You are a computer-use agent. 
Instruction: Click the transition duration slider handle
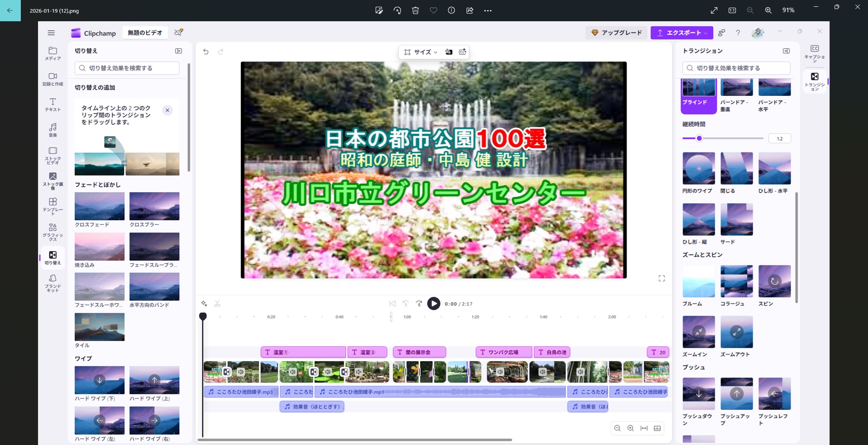[x=699, y=138]
